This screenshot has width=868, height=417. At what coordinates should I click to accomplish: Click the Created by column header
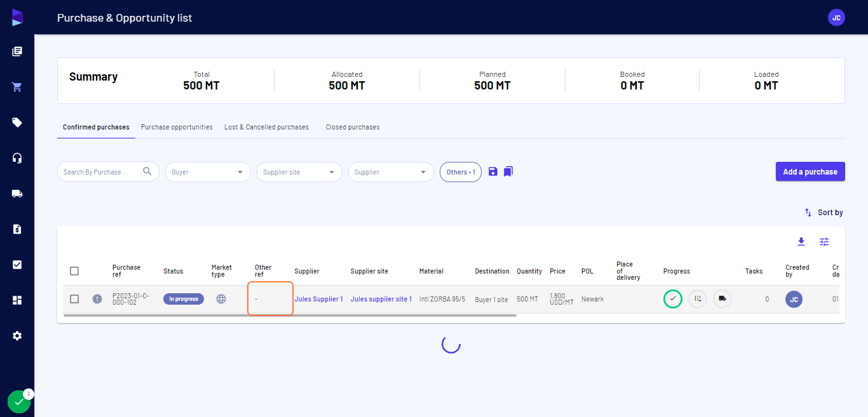point(797,271)
